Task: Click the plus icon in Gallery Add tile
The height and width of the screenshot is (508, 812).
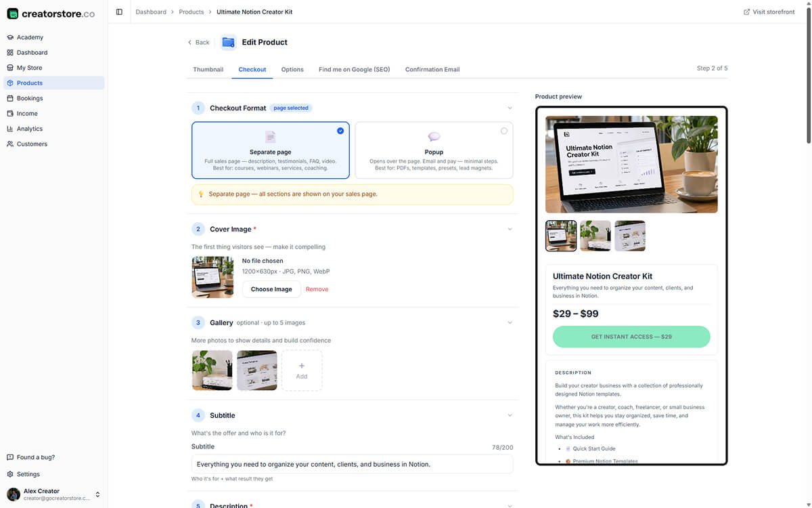Action: coord(302,366)
